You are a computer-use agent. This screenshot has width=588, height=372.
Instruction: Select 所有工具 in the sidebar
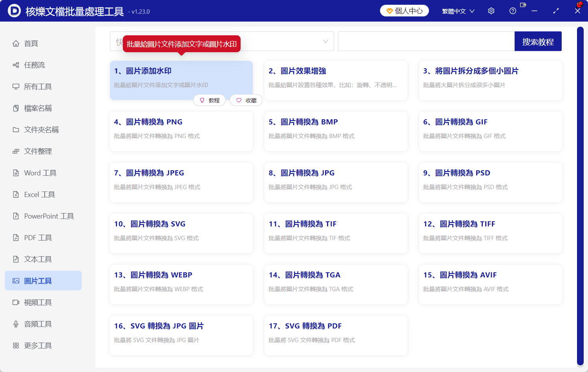coord(43,87)
